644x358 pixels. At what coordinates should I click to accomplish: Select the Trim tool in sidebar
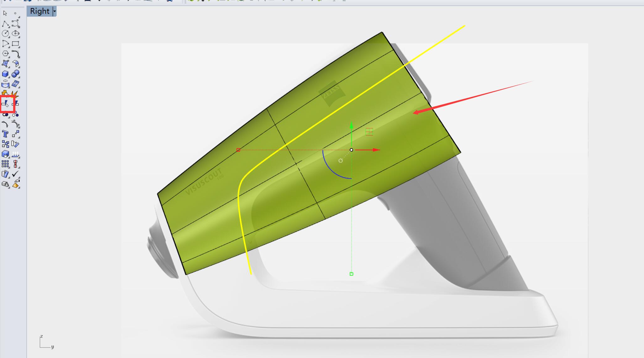pos(5,103)
